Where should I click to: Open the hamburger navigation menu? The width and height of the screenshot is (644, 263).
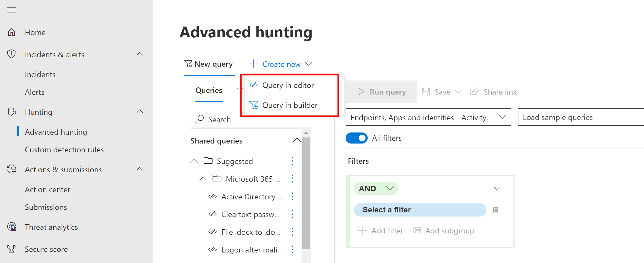coord(12,10)
